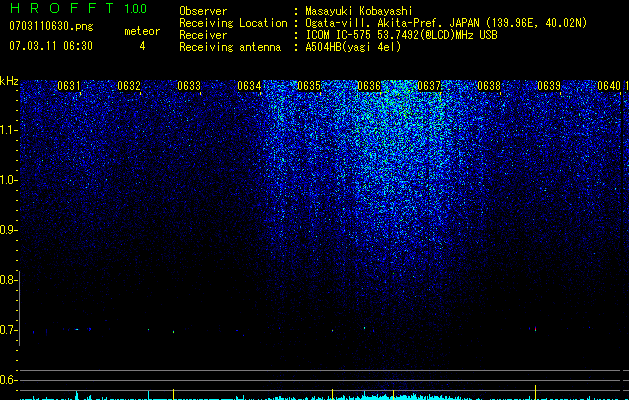Click the Receiving Location field label

(x=233, y=23)
